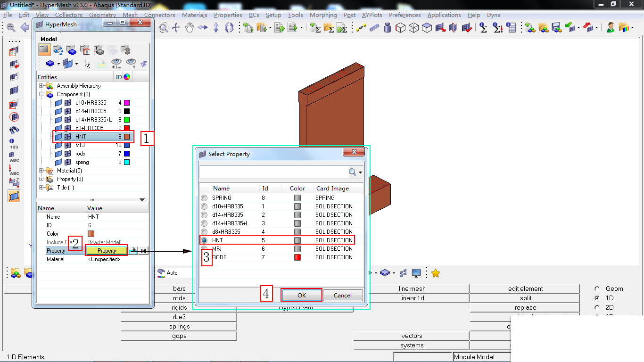Open the Materials menu
Screen dimensions: 644x362
coord(195,15)
